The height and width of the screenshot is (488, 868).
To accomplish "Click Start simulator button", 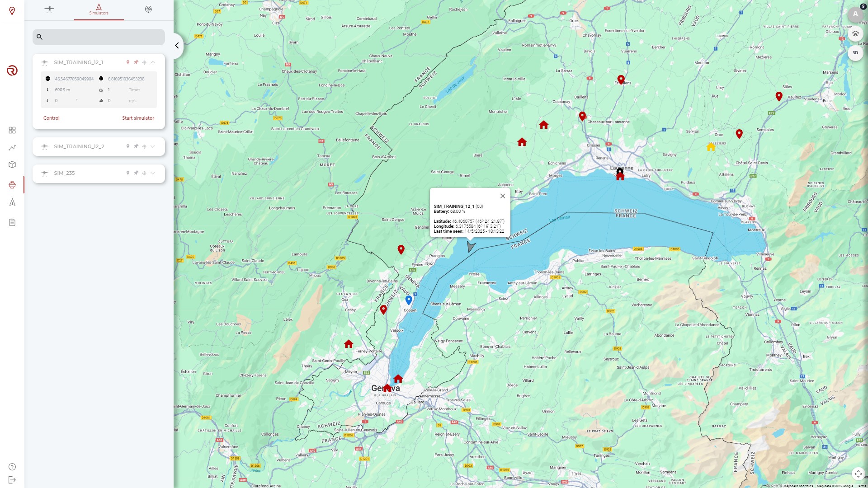I will click(138, 118).
